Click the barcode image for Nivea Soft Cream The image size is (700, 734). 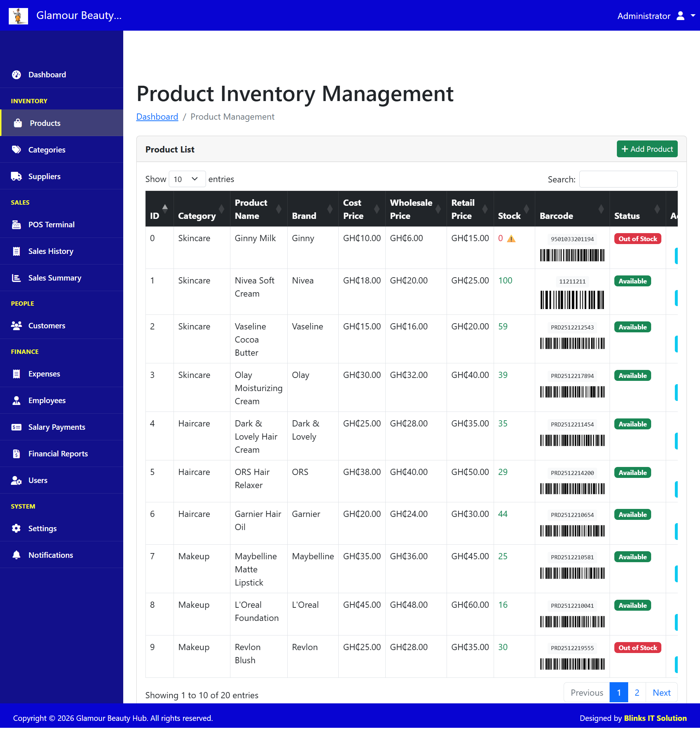572,300
